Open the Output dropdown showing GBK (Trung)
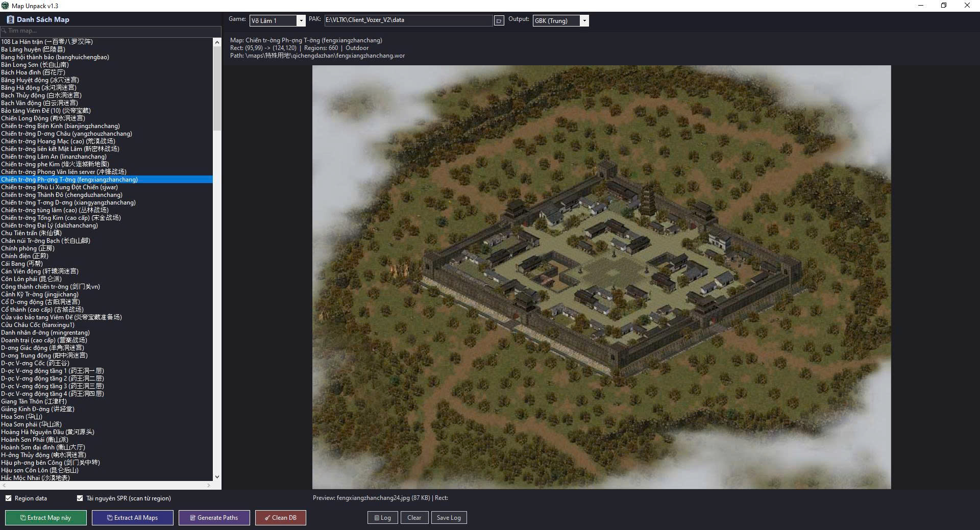This screenshot has width=980, height=530. point(556,21)
